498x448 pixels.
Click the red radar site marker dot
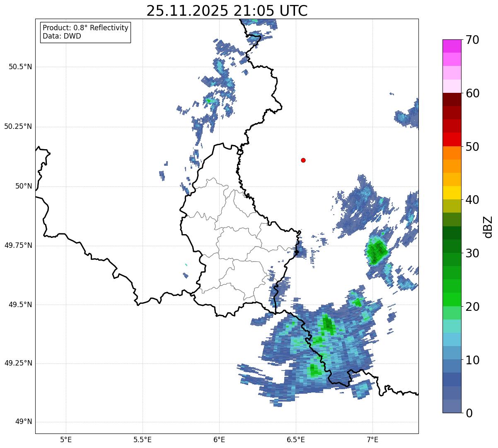pyautogui.click(x=303, y=160)
